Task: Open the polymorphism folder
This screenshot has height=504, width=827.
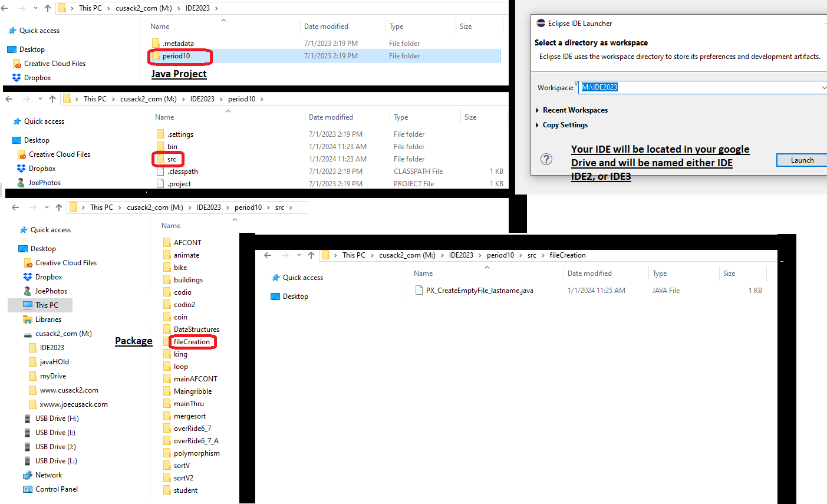Action: pyautogui.click(x=196, y=453)
